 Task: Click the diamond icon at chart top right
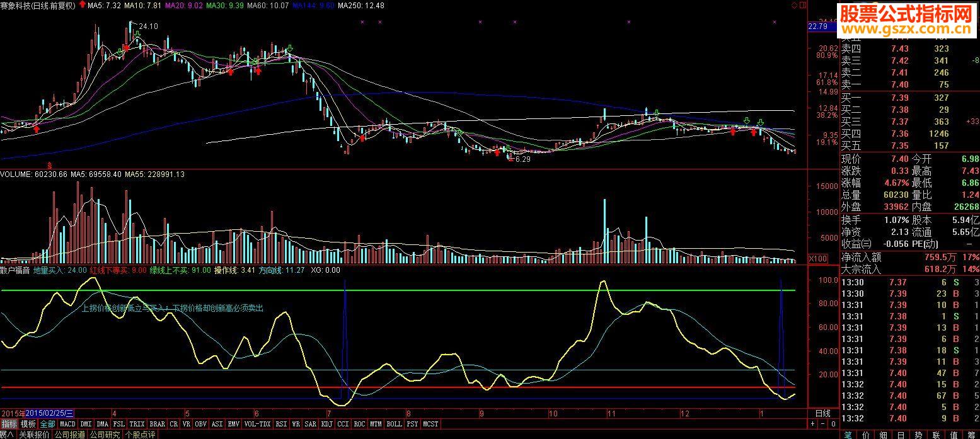coord(793,5)
